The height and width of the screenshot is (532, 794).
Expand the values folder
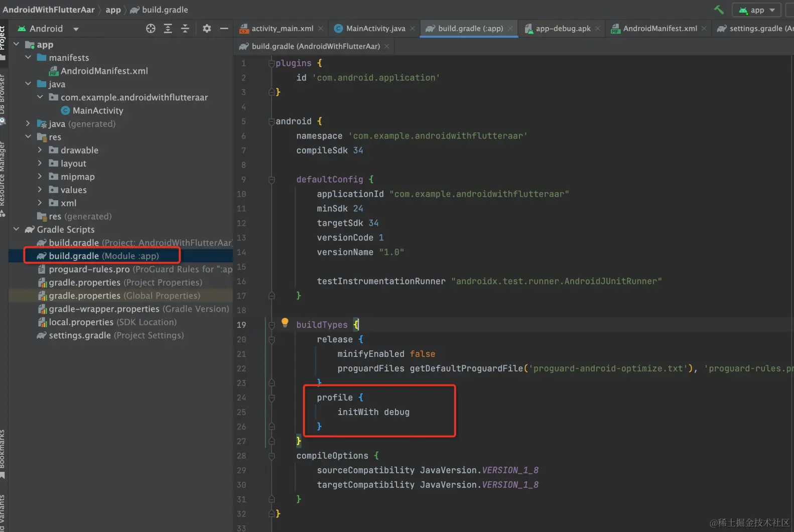click(40, 190)
